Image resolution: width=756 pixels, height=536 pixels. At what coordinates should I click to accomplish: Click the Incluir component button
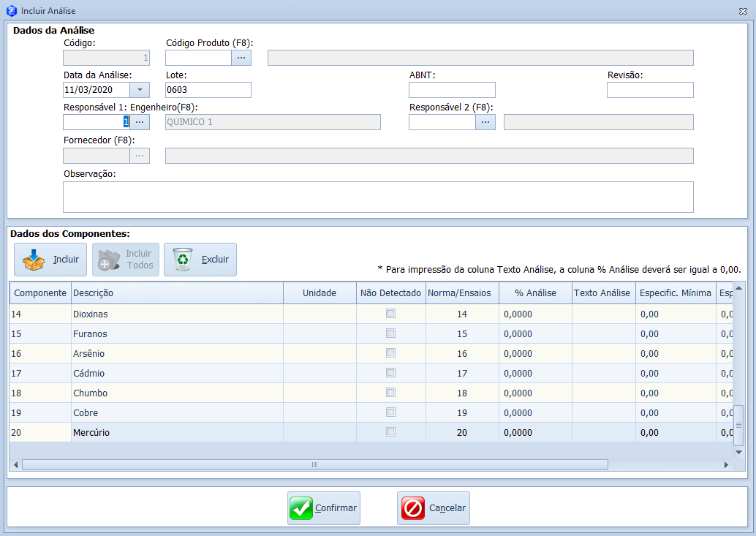coord(50,260)
